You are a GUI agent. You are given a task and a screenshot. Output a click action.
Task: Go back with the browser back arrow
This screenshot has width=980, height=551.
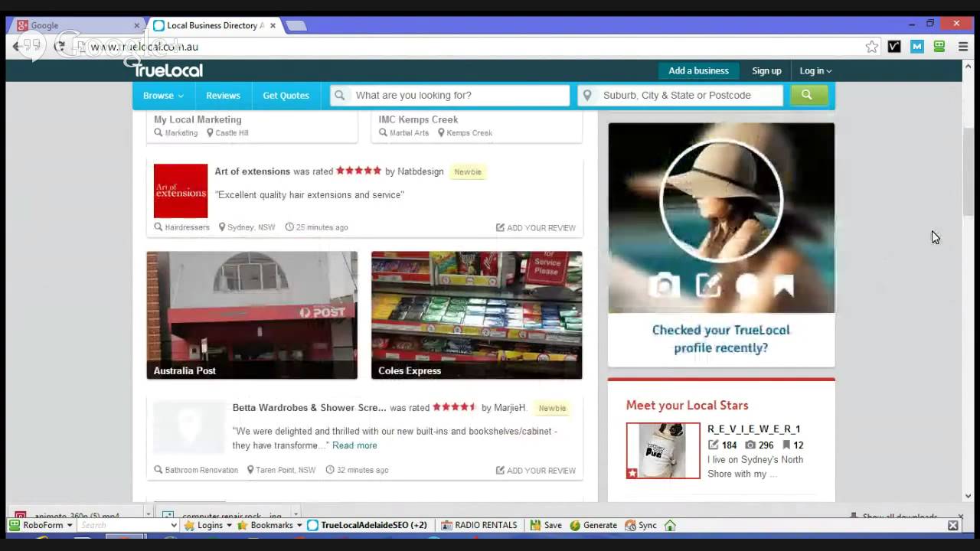tap(16, 47)
